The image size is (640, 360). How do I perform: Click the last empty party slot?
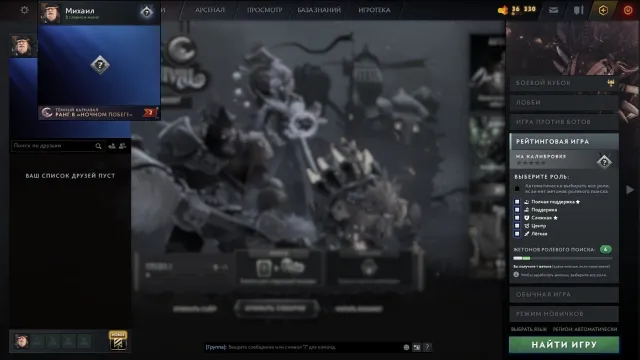pos(84,341)
